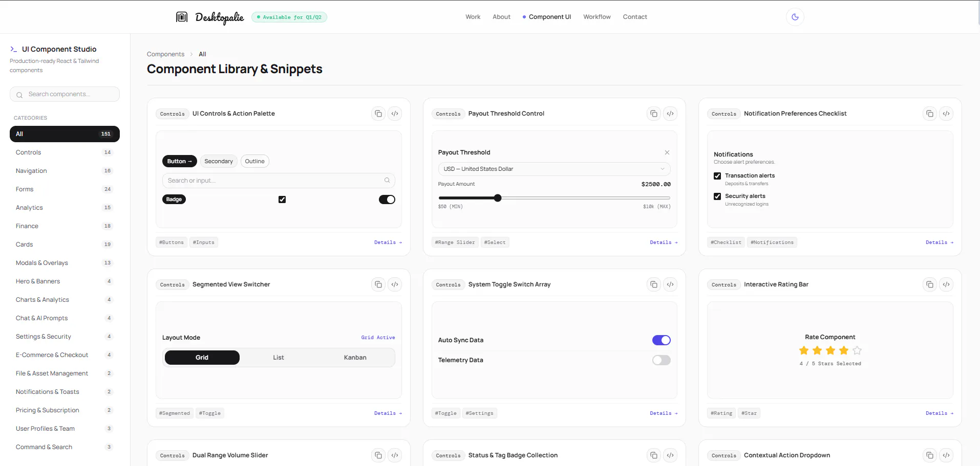This screenshot has height=466, width=980.
Task: Select Kanban layout mode
Action: click(x=355, y=358)
